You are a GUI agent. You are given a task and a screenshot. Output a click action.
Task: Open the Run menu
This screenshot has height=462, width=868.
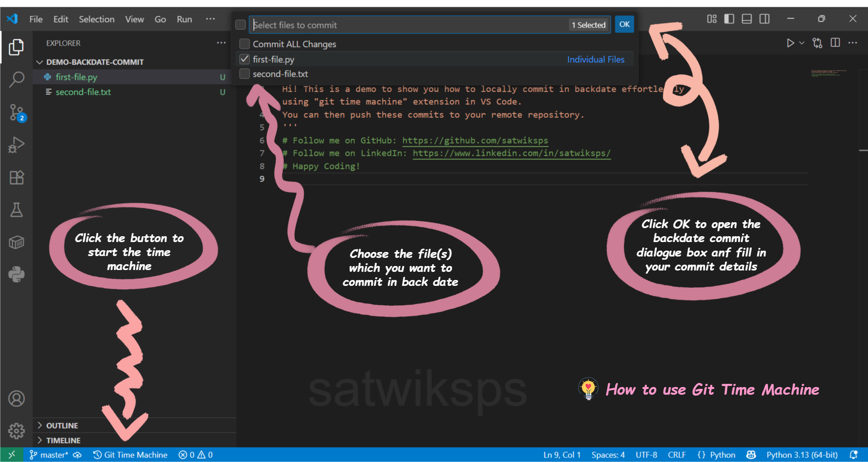184,19
